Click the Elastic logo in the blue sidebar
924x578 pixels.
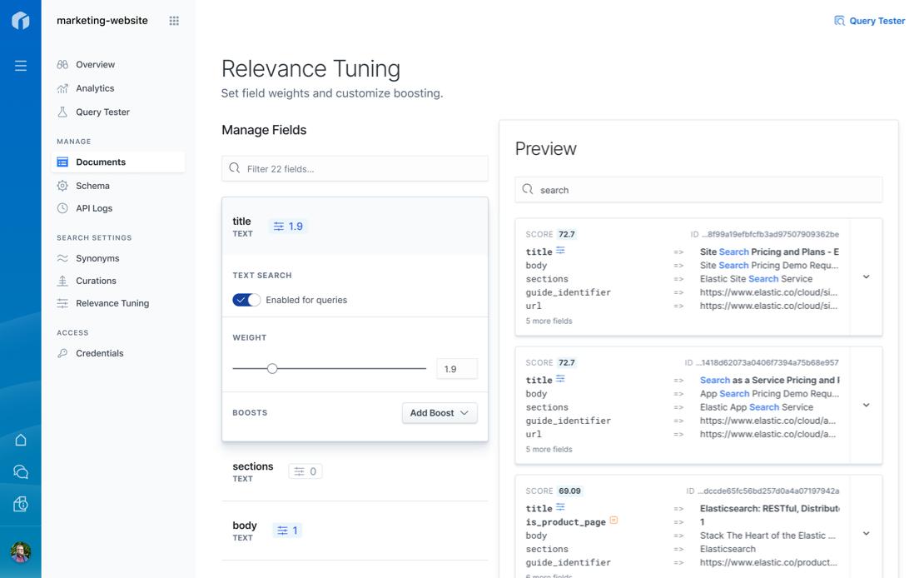pyautogui.click(x=21, y=21)
